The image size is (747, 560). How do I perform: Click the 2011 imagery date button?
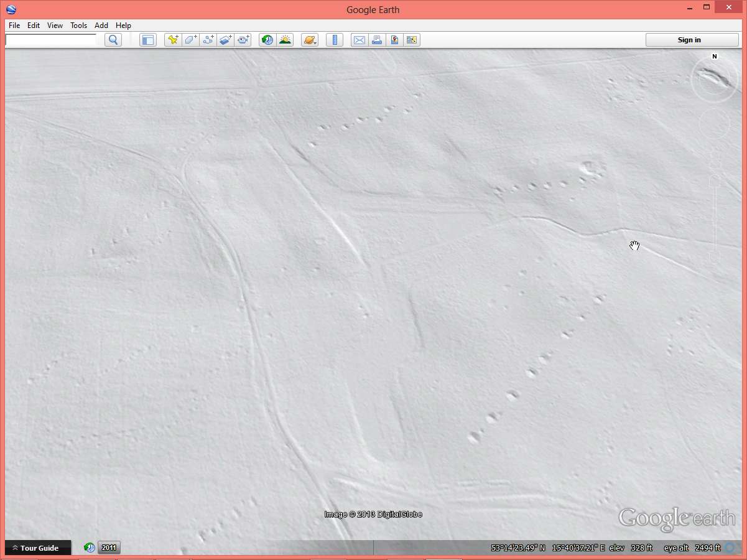click(109, 548)
